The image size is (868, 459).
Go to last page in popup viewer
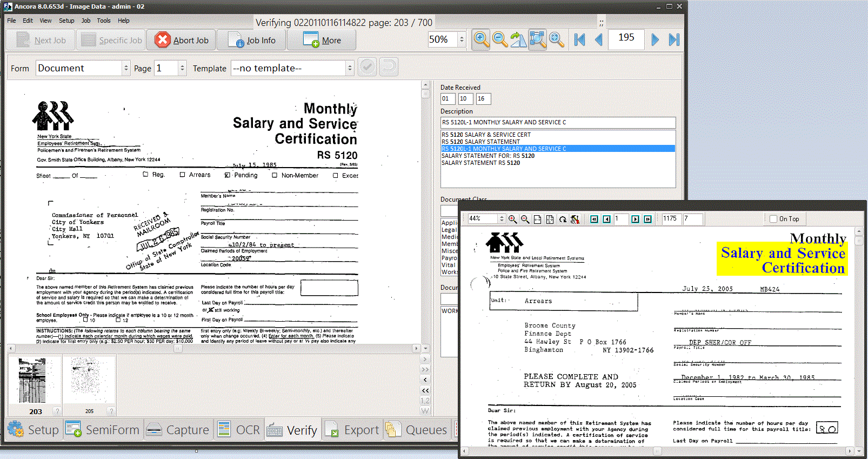click(647, 219)
